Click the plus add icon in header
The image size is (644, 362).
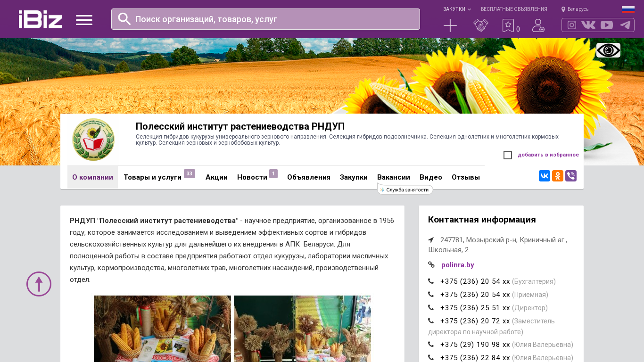[x=450, y=25]
